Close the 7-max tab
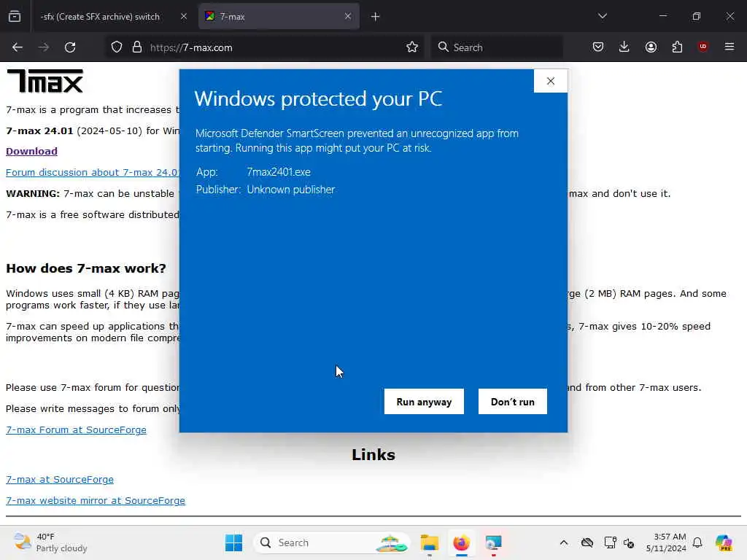Screen dimensions: 747x560 click(x=348, y=16)
